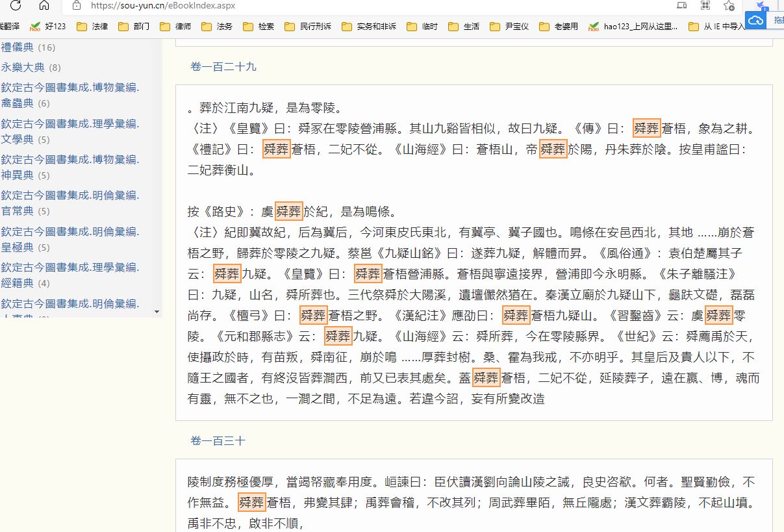Click the sidebar scrollbar down arrow
This screenshot has width=784, height=532.
click(x=156, y=312)
